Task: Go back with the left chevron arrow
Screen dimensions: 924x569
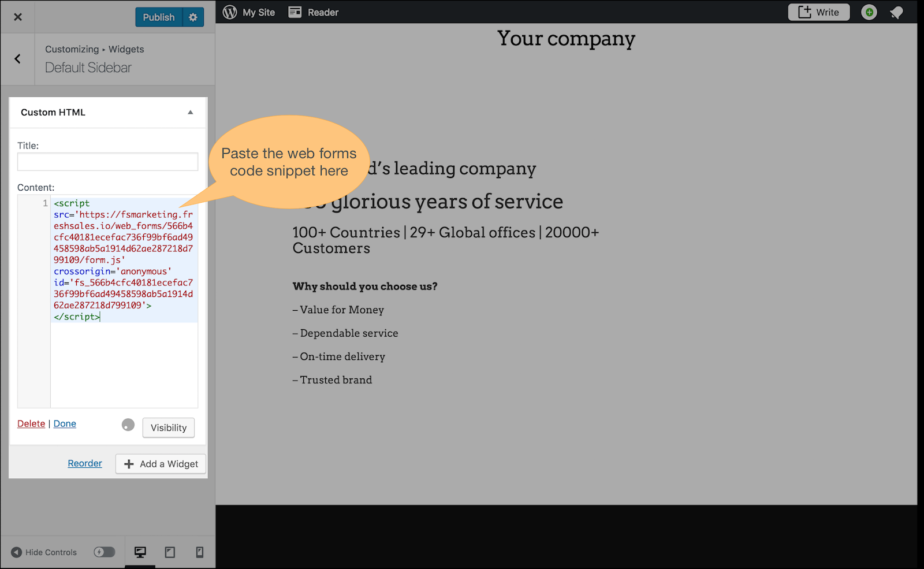Action: click(17, 59)
